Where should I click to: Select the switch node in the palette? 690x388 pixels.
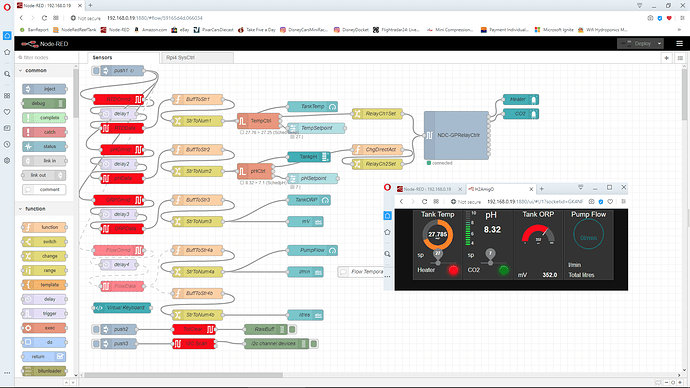44,242
